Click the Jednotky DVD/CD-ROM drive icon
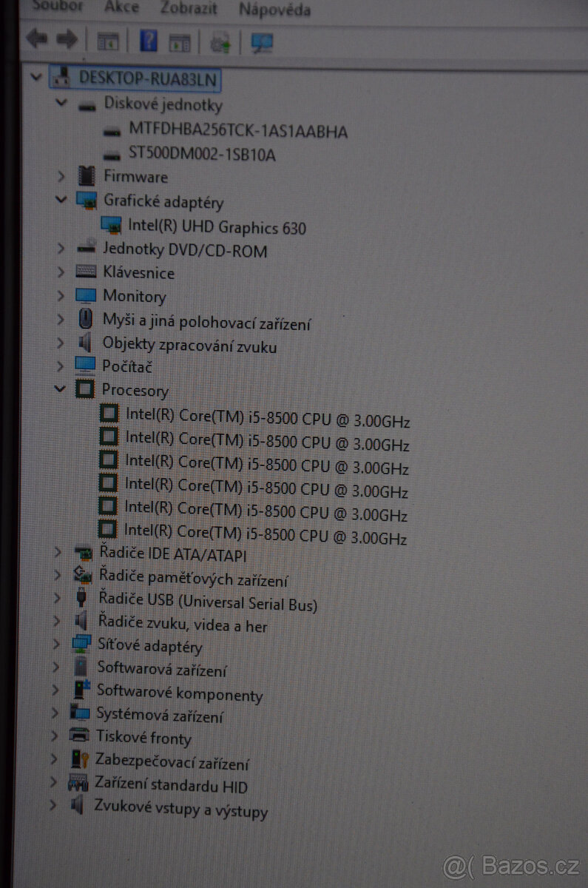Viewport: 588px width, 888px height. (x=87, y=247)
